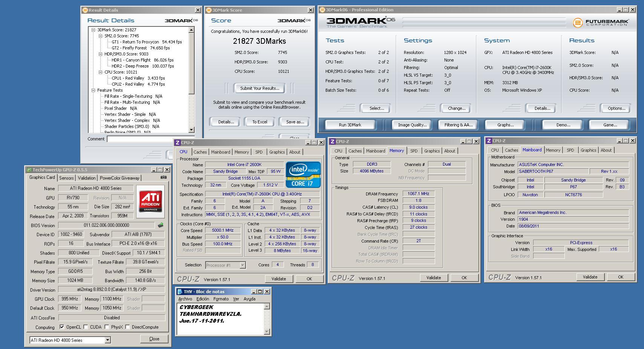Click the Details... button under System
This screenshot has width=644, height=349.
point(542,108)
